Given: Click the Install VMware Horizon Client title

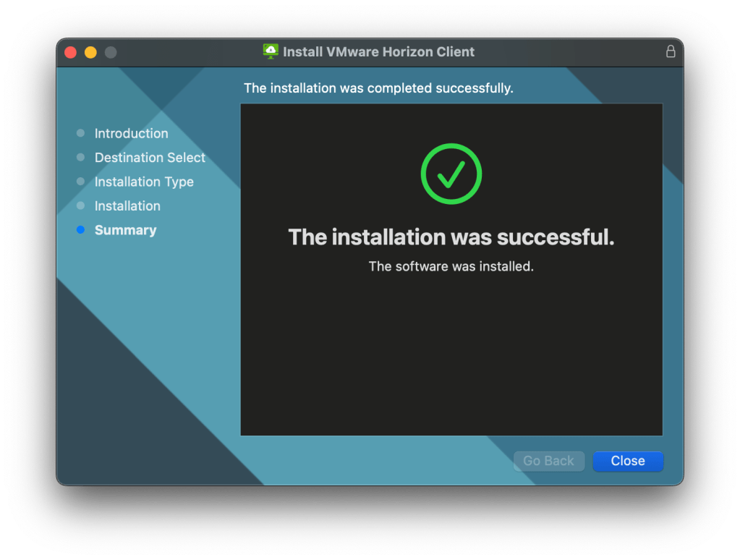Looking at the screenshot, I should tap(378, 52).
